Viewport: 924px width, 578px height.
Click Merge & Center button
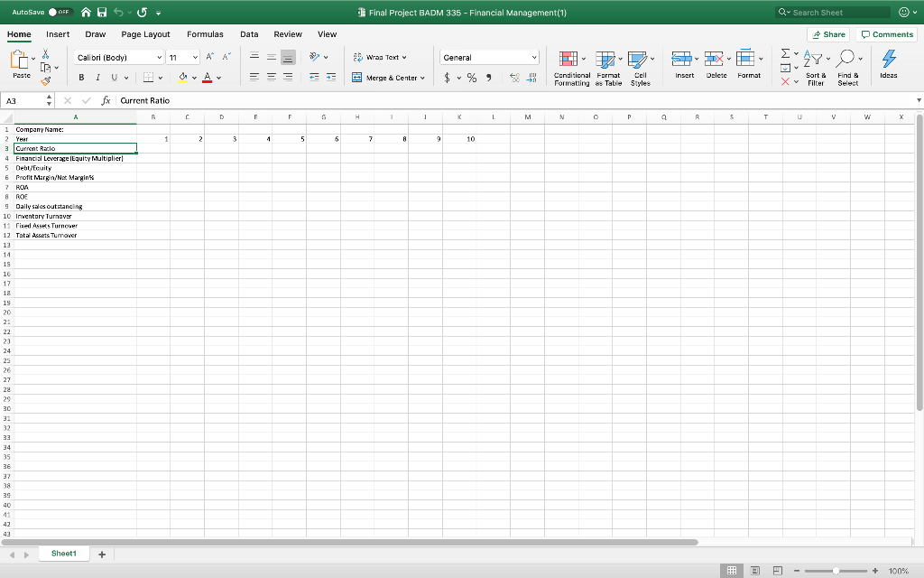pyautogui.click(x=384, y=78)
